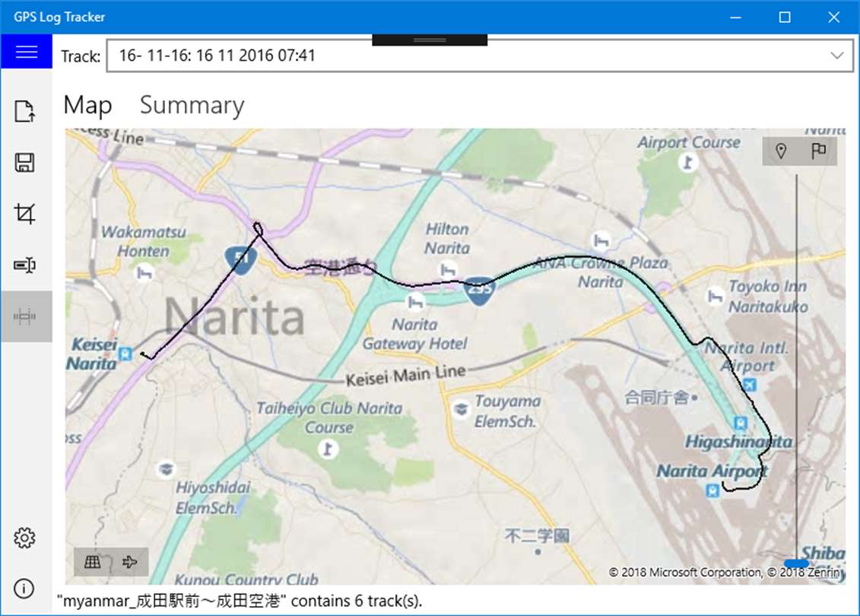Select the Map tab
This screenshot has width=860, height=616.
pos(87,105)
